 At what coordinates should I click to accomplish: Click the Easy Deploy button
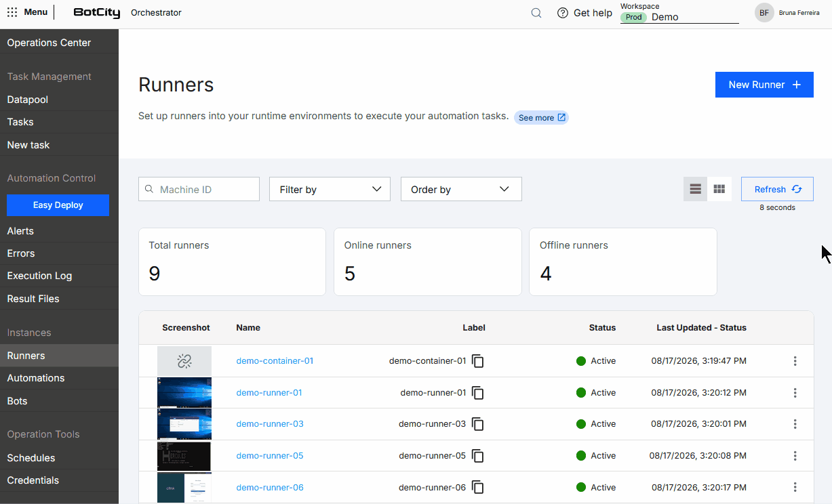click(x=58, y=205)
